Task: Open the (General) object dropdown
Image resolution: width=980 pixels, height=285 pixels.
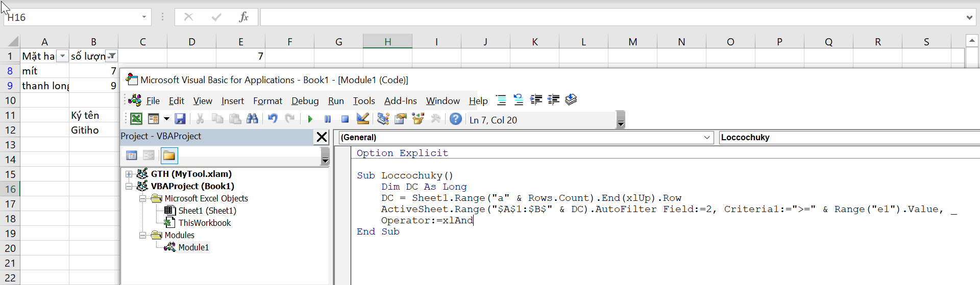Action: coord(707,137)
